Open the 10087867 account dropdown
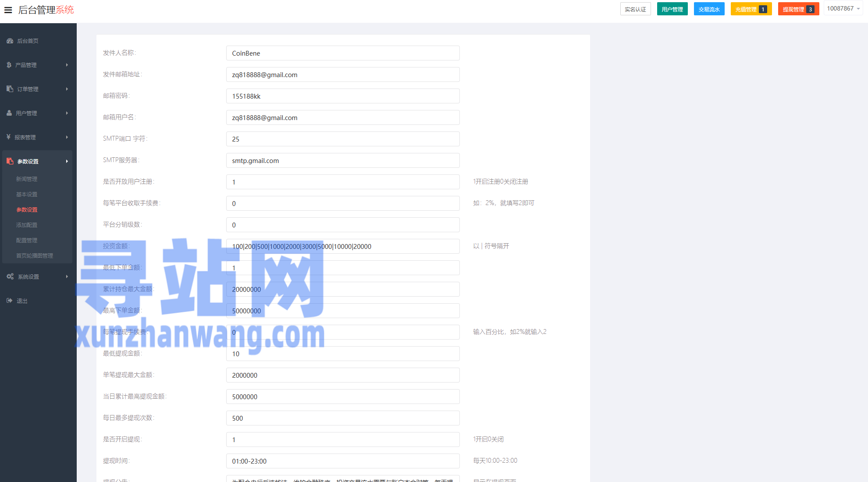The height and width of the screenshot is (482, 868). pos(843,9)
